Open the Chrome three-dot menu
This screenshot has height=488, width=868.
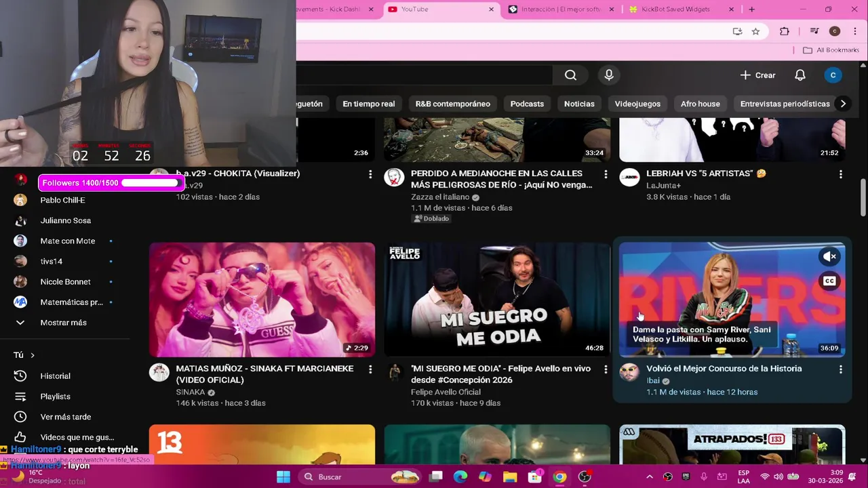point(854,31)
